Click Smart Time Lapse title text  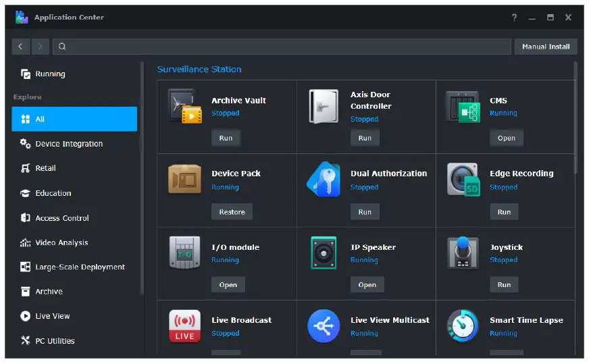[x=526, y=320]
